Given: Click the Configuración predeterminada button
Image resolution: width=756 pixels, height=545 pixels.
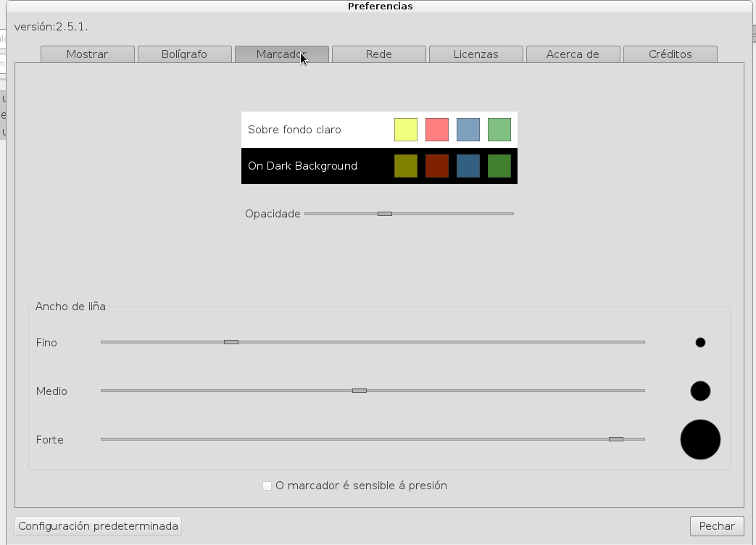Looking at the screenshot, I should 98,526.
